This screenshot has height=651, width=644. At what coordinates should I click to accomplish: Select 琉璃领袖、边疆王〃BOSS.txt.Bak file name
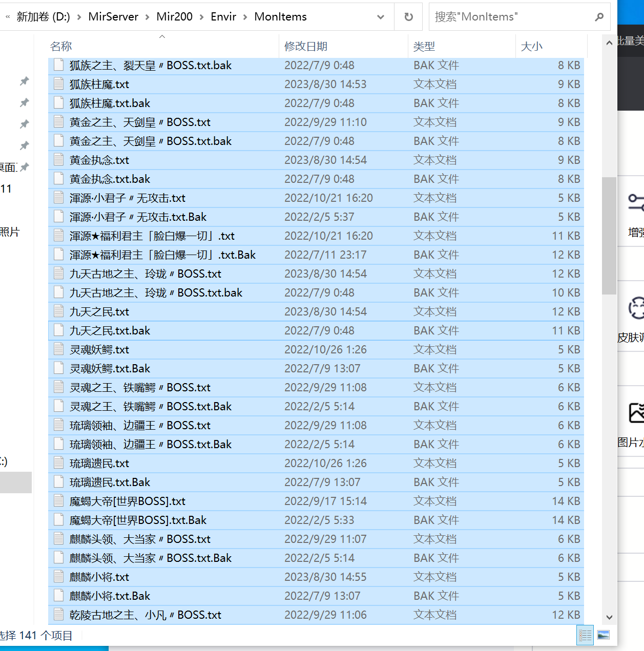[x=151, y=444]
